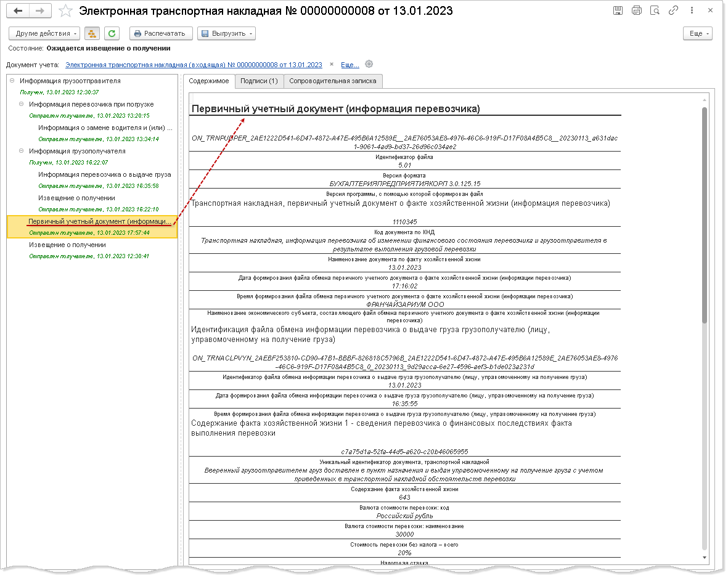Screen dimensions: 728x578
Task: Click the company name ФРАНЧАЙЗАРИУМ ООО
Action: (x=405, y=304)
